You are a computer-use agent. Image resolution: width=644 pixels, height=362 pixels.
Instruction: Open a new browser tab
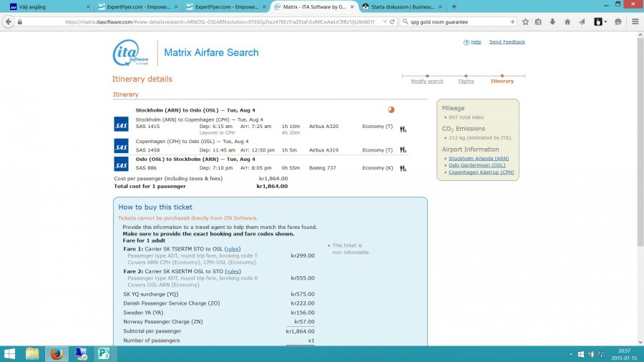coord(454,6)
